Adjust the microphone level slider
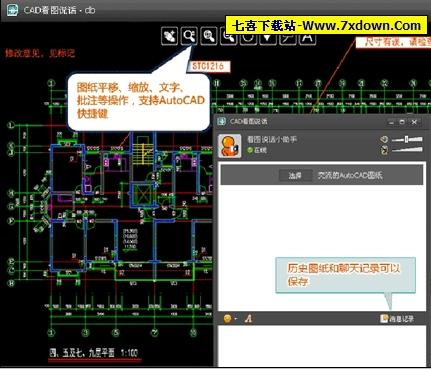Viewport: 431px width, 369px height. 407,150
